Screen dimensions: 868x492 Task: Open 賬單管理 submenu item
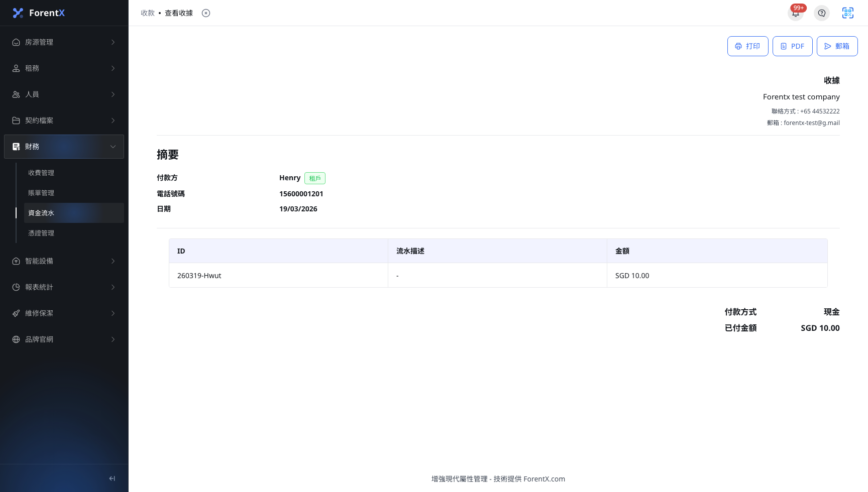(74, 193)
